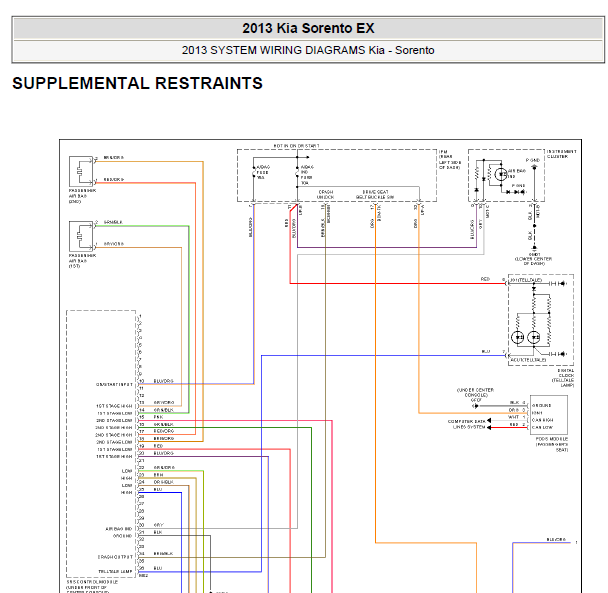
Task: Click 'CAN HIGH' terminal in PODS module
Action: [x=542, y=420]
